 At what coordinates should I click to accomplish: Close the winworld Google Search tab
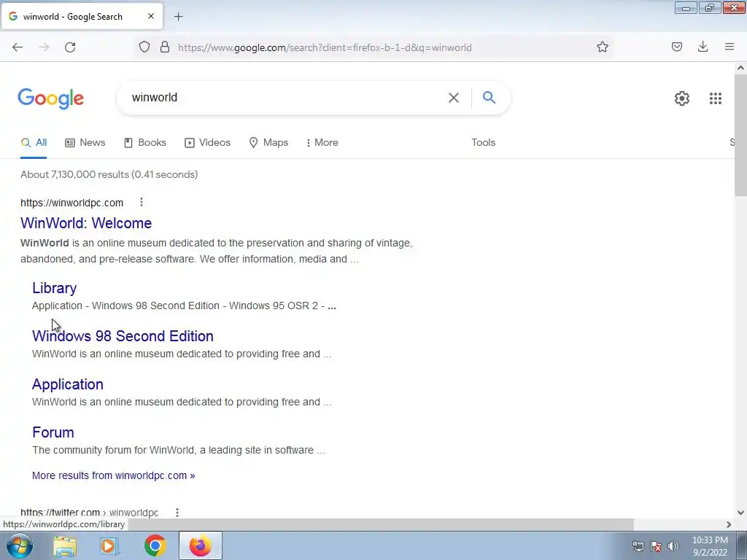pos(151,16)
